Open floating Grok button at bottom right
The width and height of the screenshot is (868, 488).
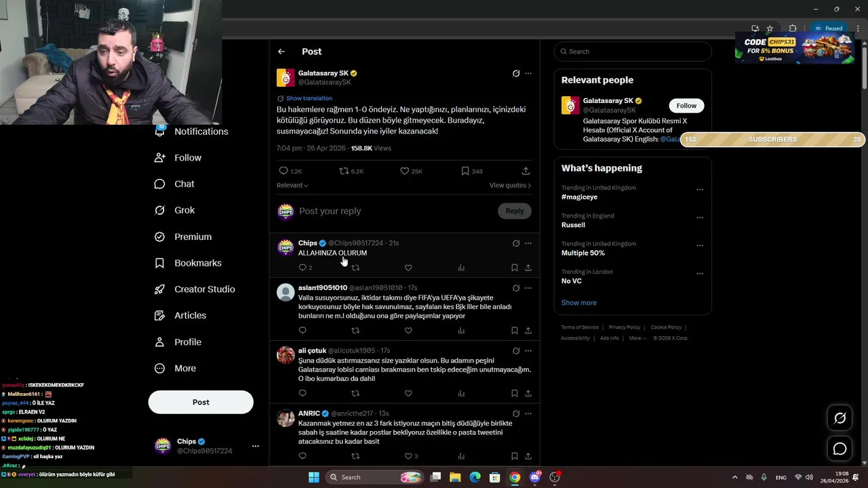coord(840,418)
